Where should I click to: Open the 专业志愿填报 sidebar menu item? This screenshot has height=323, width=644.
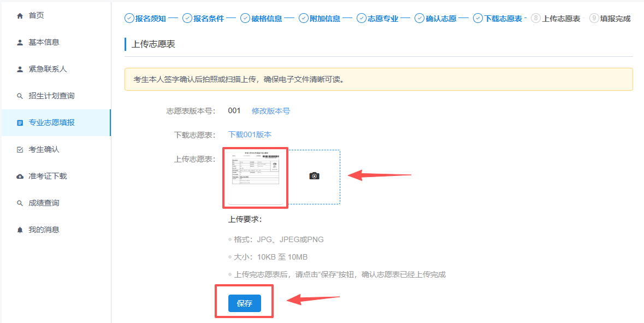(51, 122)
